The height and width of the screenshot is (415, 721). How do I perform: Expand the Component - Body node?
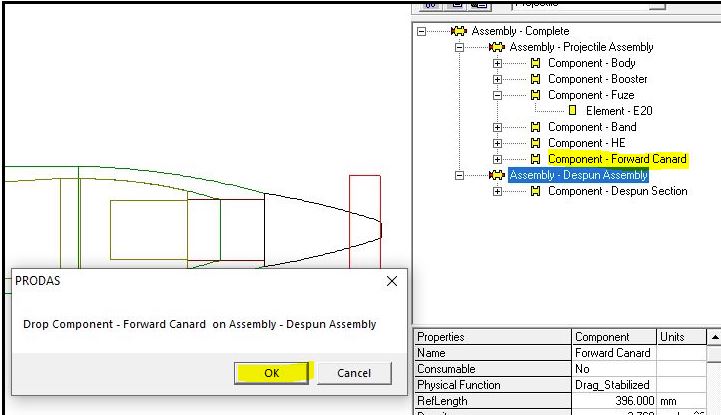coord(498,63)
